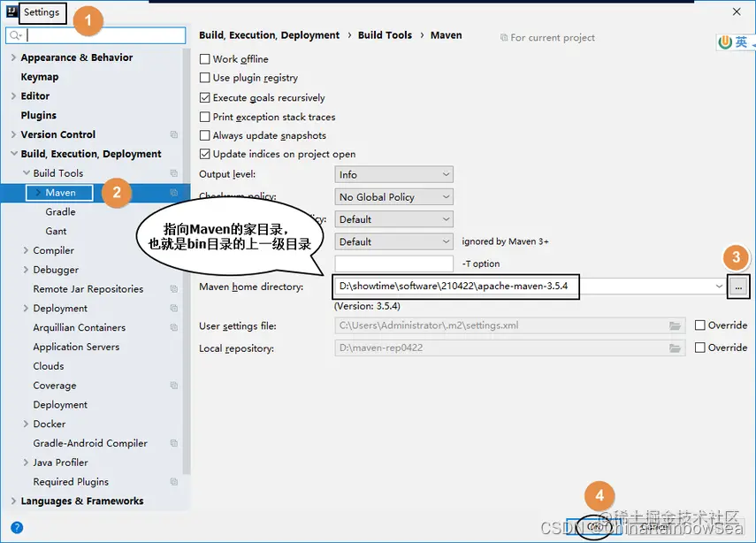Click the Maven home browse ... button
Viewport: 756px width, 543px height.
[x=738, y=287]
